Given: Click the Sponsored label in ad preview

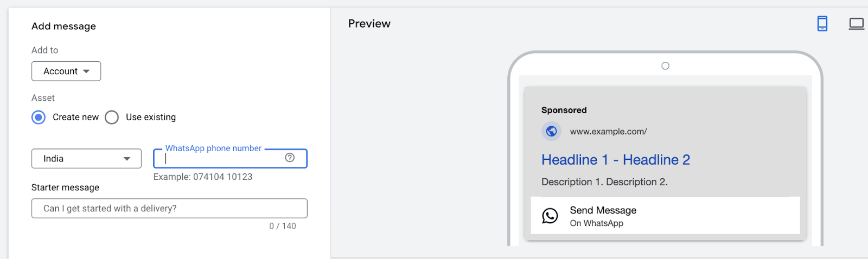Looking at the screenshot, I should pos(564,110).
